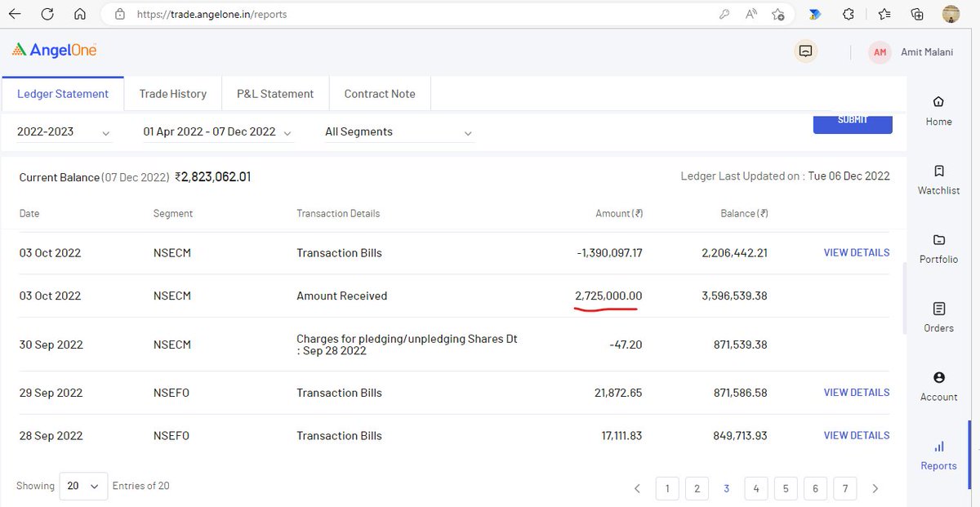Screen dimensions: 980x507
Task: Click current balance ₹2,823,062.01
Action: coord(212,176)
